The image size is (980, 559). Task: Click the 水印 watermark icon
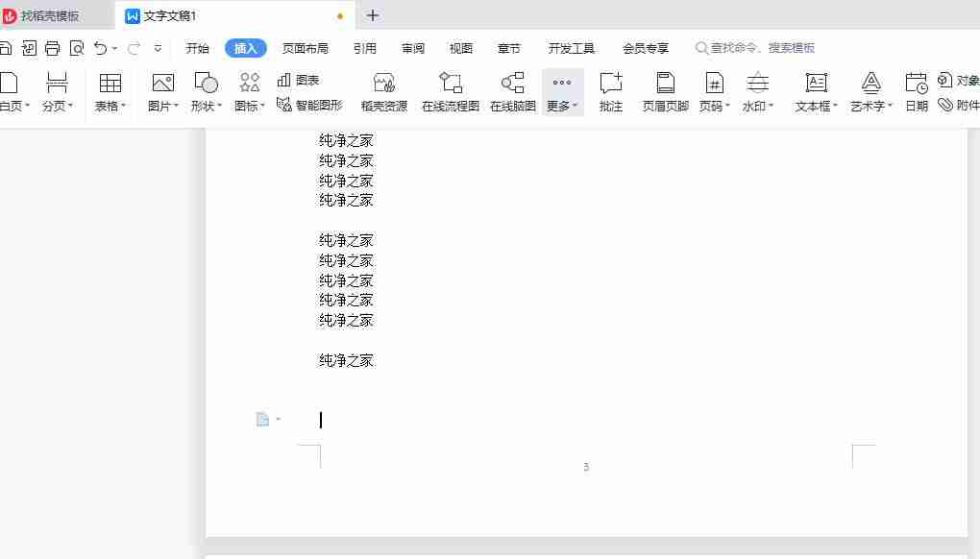757,83
